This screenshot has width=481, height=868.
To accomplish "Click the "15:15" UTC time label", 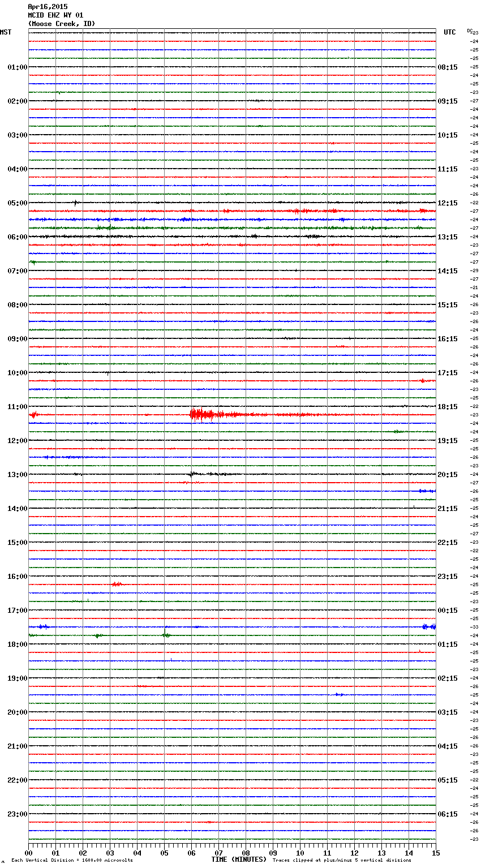I will point(448,305).
